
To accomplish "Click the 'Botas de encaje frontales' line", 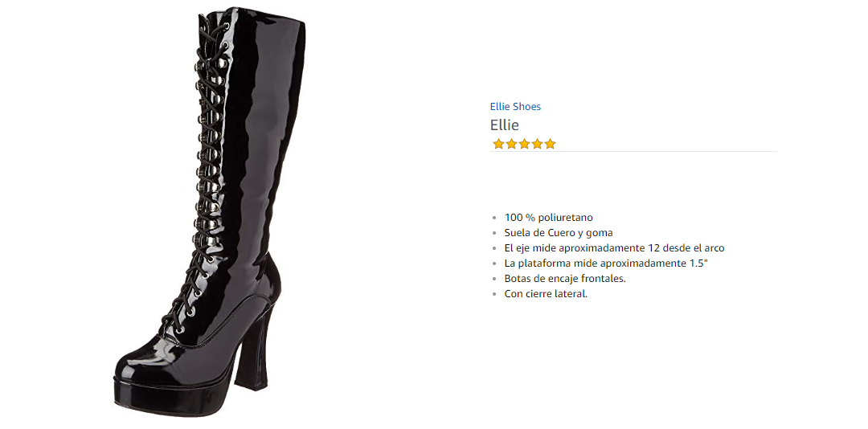I will click(x=565, y=279).
